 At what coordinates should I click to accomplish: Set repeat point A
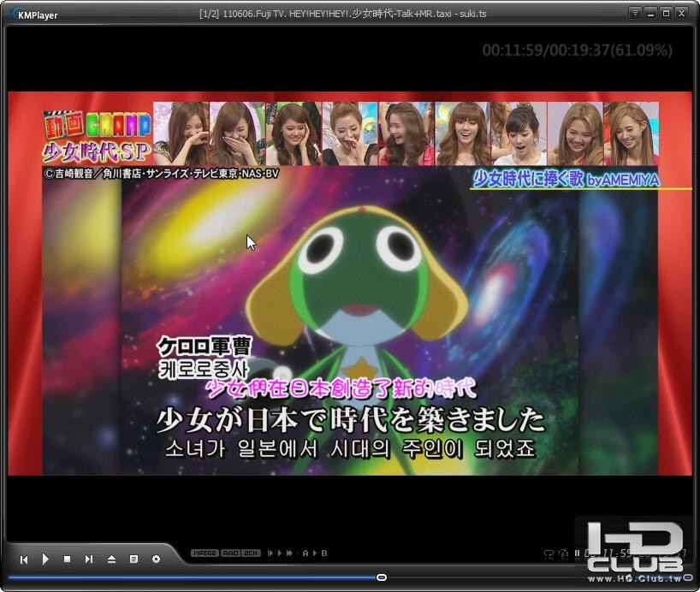point(306,554)
